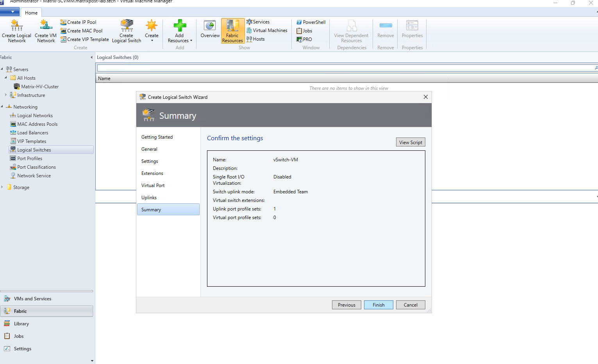Click the Create VM Network ribbon icon
The width and height of the screenshot is (598, 364).
coord(46,31)
